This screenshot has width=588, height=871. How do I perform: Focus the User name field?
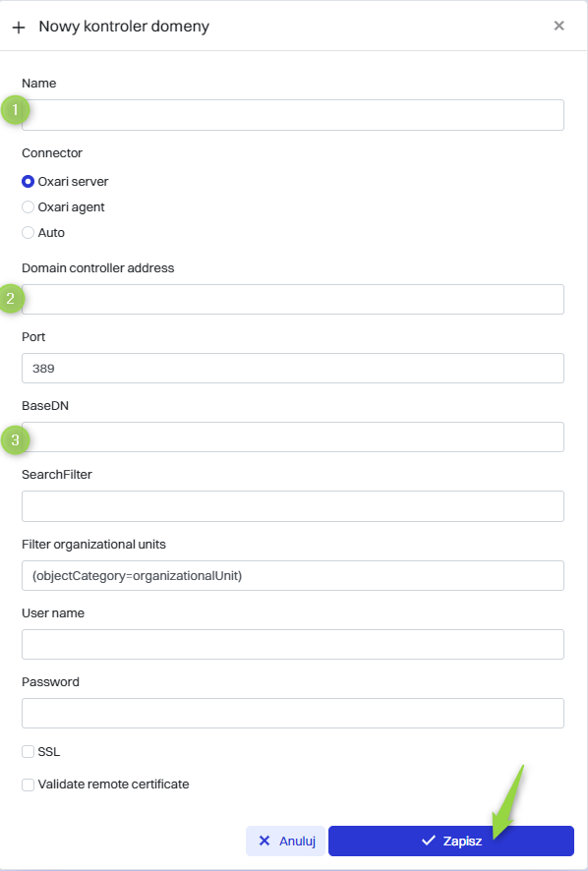pos(293,644)
